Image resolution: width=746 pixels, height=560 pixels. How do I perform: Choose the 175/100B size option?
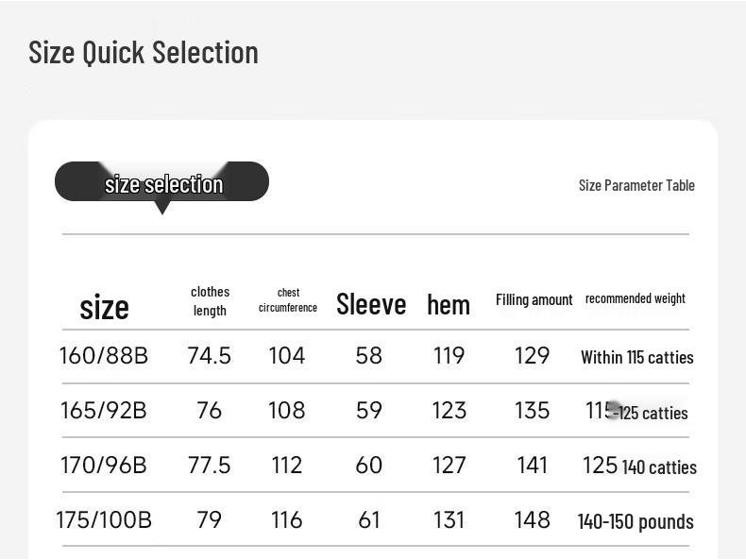[x=104, y=520]
